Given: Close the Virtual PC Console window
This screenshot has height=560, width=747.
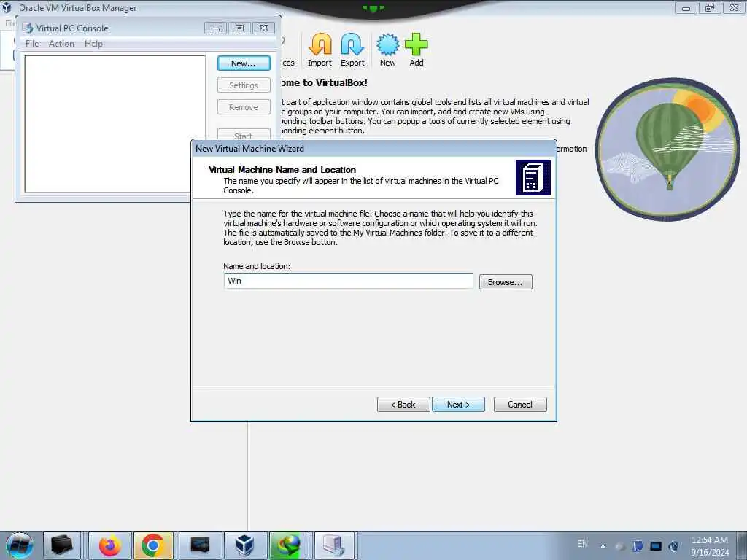Looking at the screenshot, I should click(x=263, y=28).
